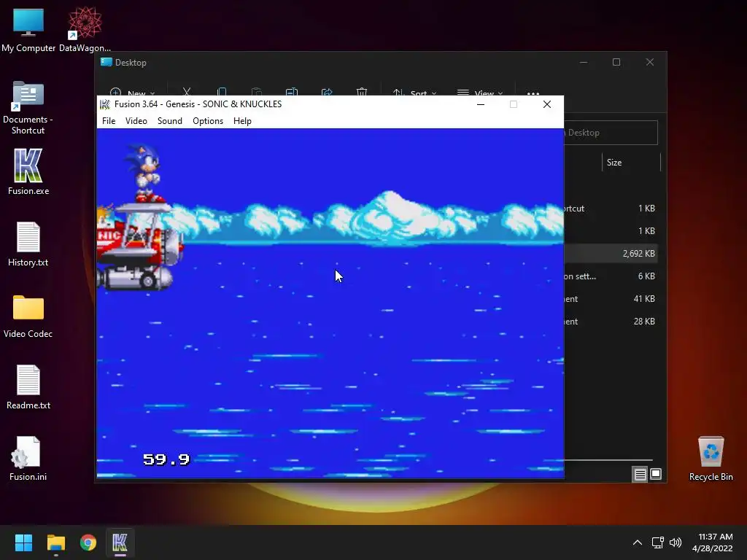Image resolution: width=747 pixels, height=560 pixels.
Task: Click the Desktop folder icon in Explorer title
Action: 107,63
